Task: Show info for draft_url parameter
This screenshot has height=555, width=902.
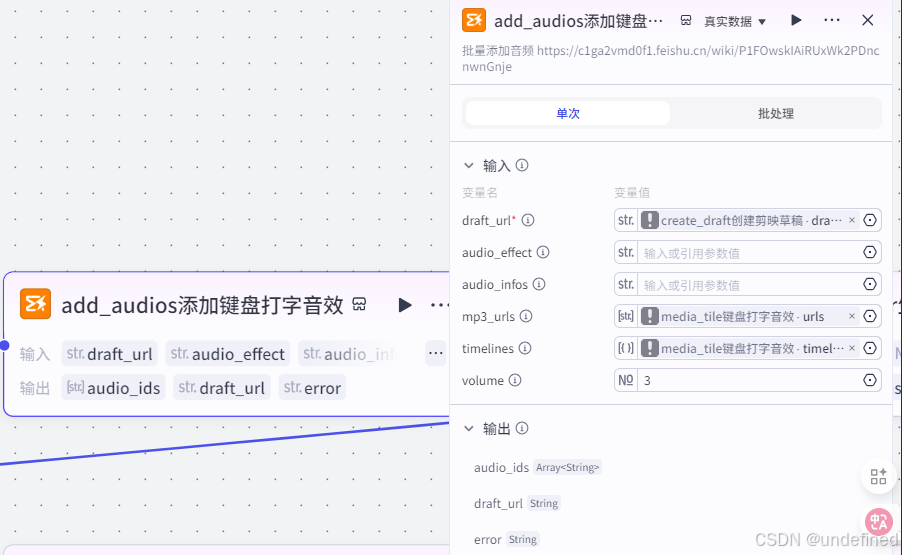Action: tap(528, 220)
